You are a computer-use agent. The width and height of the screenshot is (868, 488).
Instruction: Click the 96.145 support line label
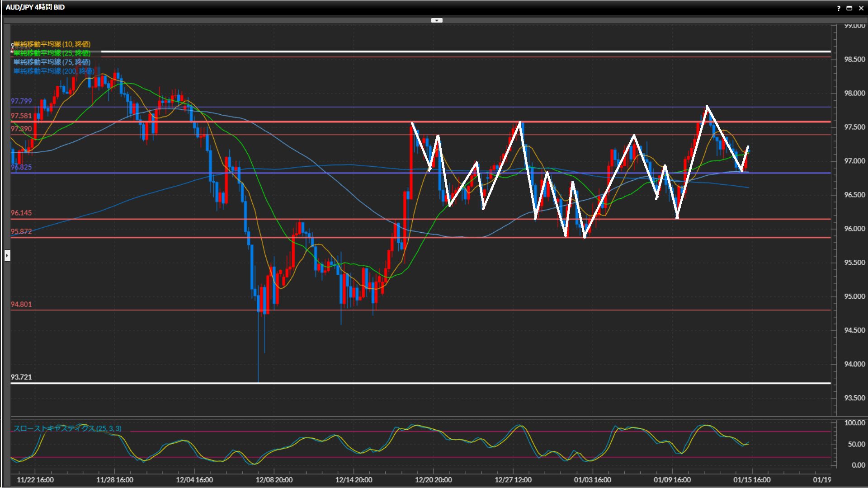21,213
